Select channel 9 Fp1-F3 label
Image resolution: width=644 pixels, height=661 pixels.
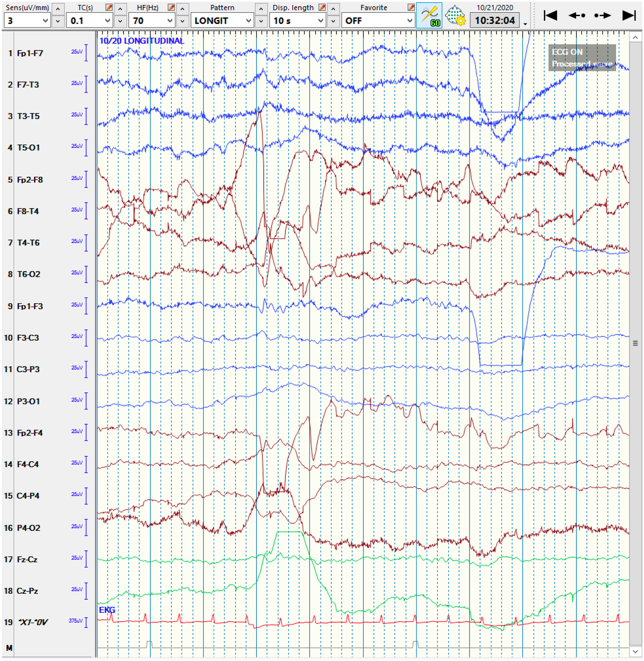coord(30,306)
